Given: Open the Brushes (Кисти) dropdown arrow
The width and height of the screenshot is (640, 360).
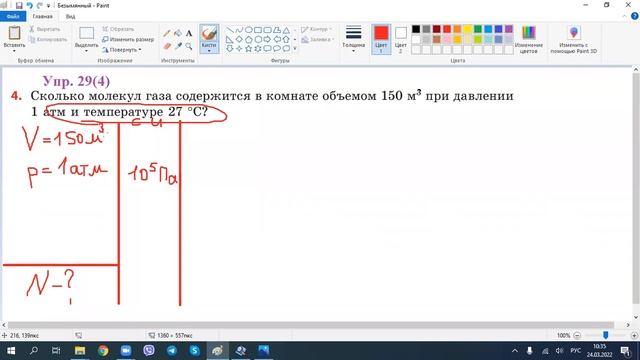Looking at the screenshot, I should [x=209, y=51].
